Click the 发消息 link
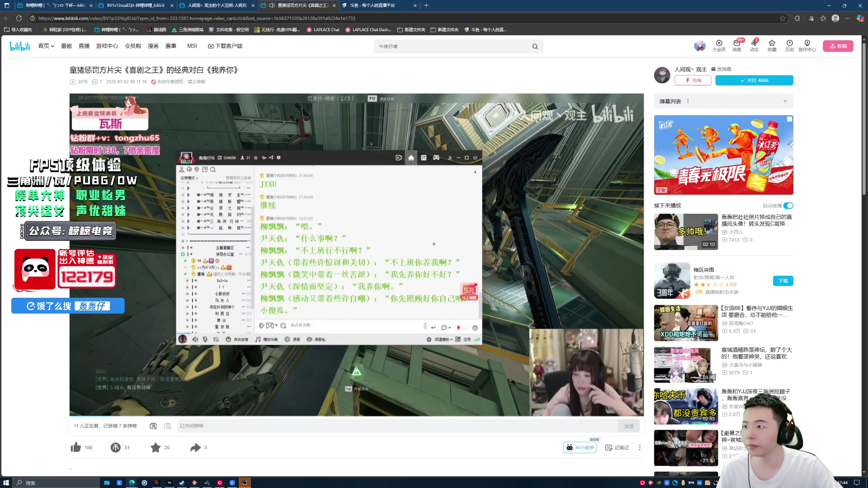The image size is (868, 488). click(x=721, y=69)
